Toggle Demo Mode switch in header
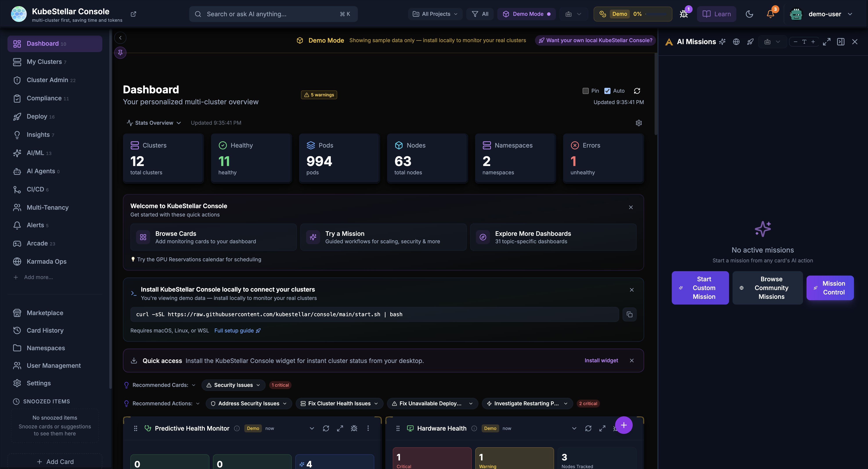The width and height of the screenshot is (868, 469). 526,14
